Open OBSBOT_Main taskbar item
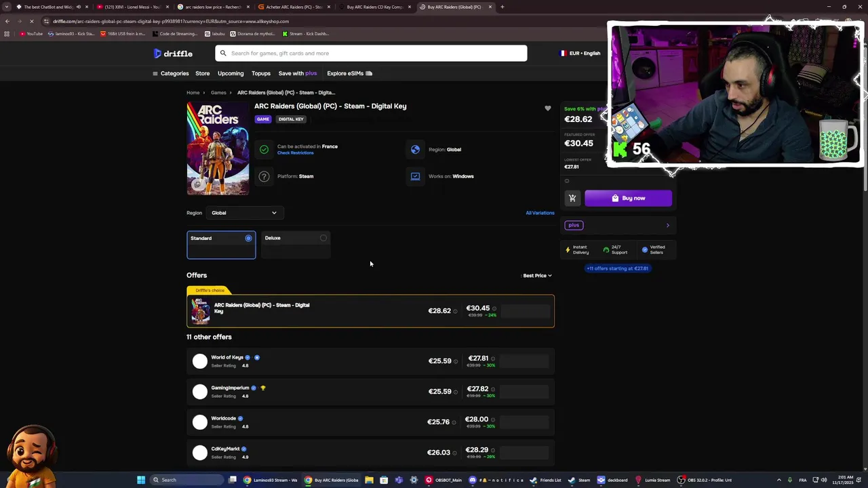The height and width of the screenshot is (488, 868). point(443,480)
